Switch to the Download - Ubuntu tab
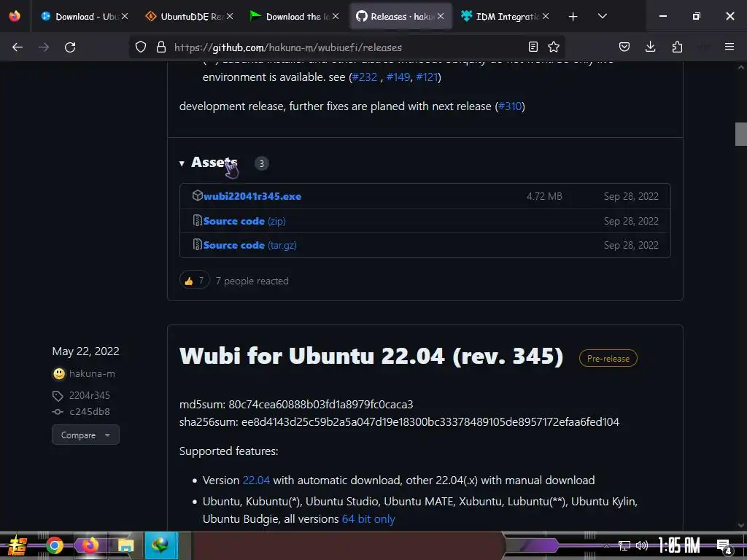The width and height of the screenshot is (747, 560). point(84,16)
